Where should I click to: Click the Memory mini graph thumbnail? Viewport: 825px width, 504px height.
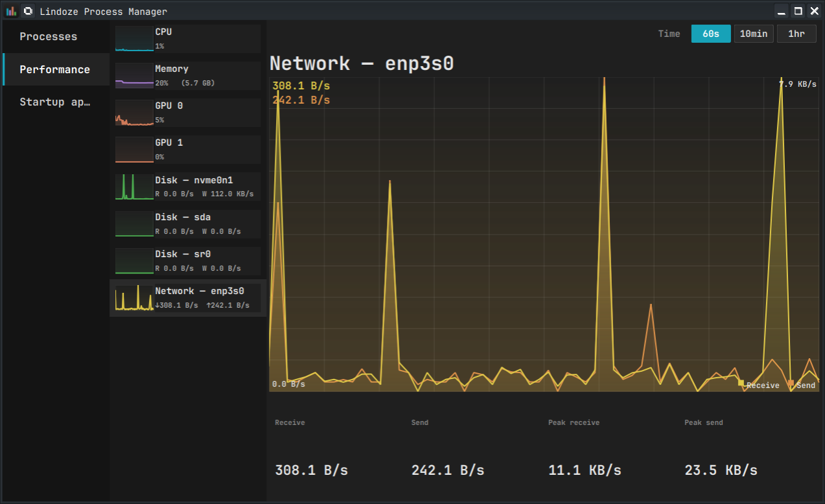coord(134,76)
